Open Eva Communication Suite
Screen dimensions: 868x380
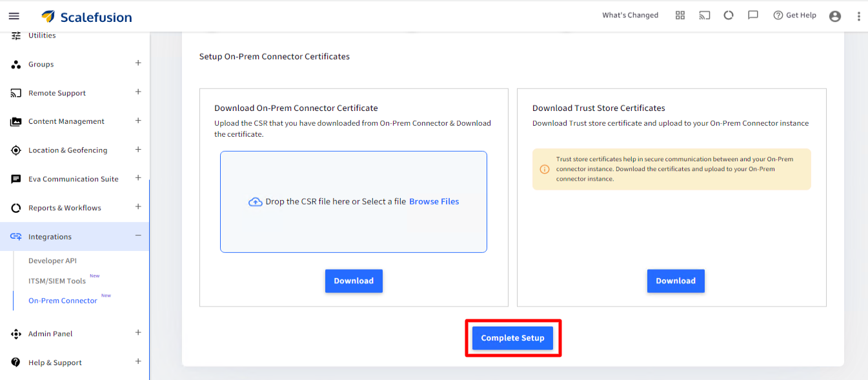coord(75,179)
